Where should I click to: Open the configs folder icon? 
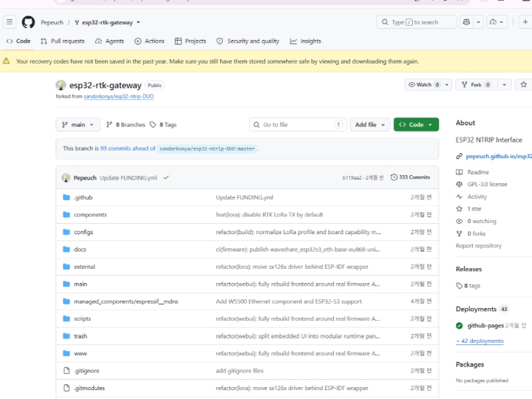(66, 232)
